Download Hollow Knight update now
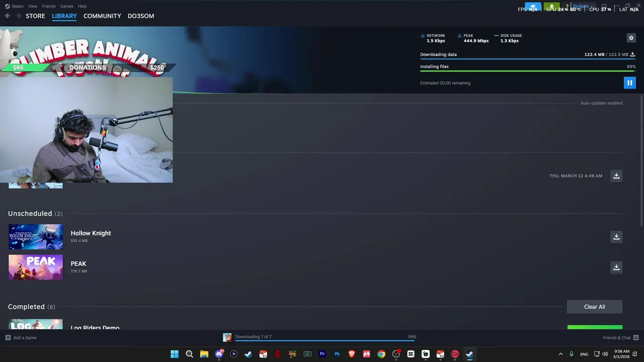The height and width of the screenshot is (362, 644). (x=616, y=237)
